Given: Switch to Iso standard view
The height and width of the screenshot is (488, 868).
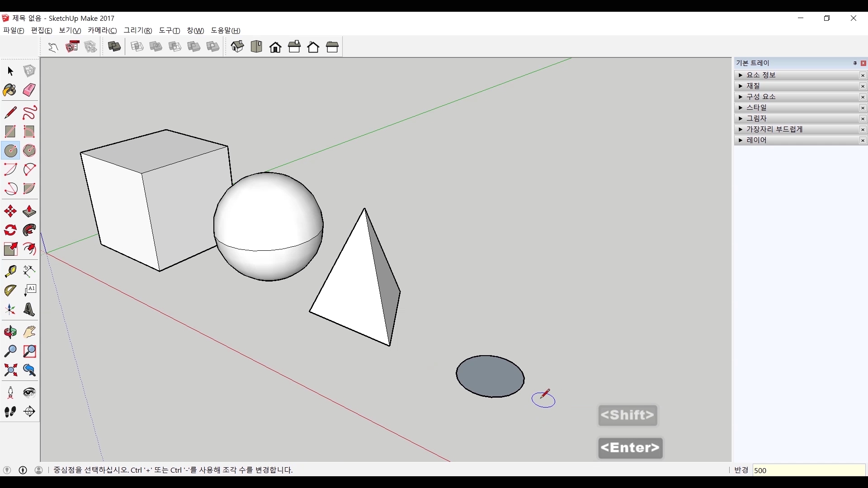Looking at the screenshot, I should 237,47.
